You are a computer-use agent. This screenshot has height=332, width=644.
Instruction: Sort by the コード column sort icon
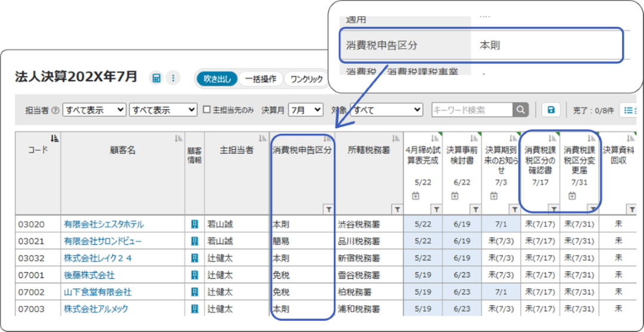pyautogui.click(x=55, y=138)
